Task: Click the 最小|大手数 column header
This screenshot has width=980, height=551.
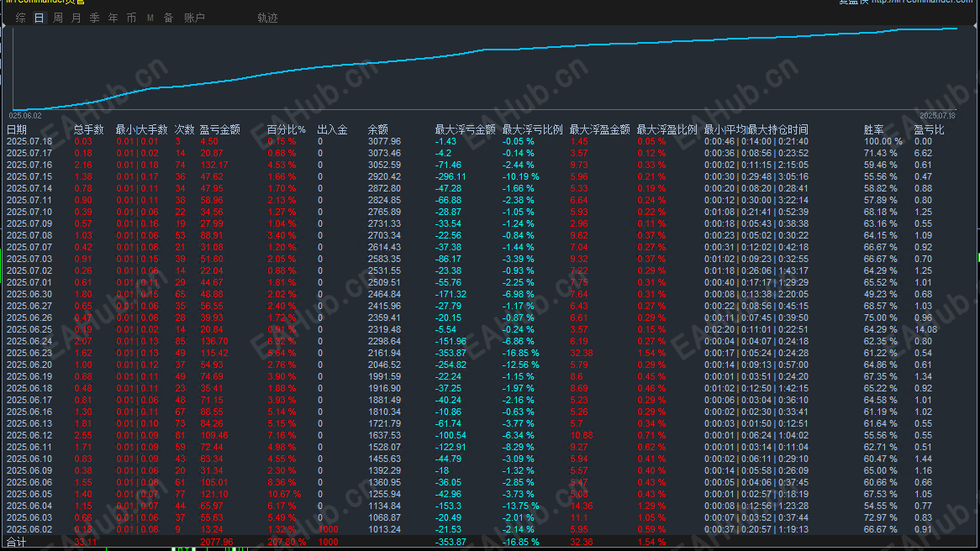Action: [x=141, y=130]
